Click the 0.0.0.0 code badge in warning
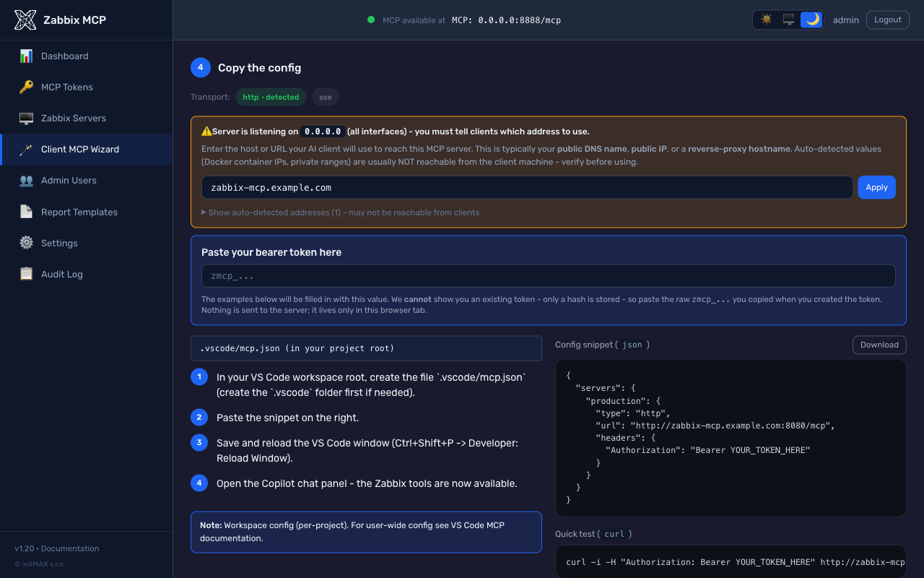The height and width of the screenshot is (578, 924). (322, 131)
